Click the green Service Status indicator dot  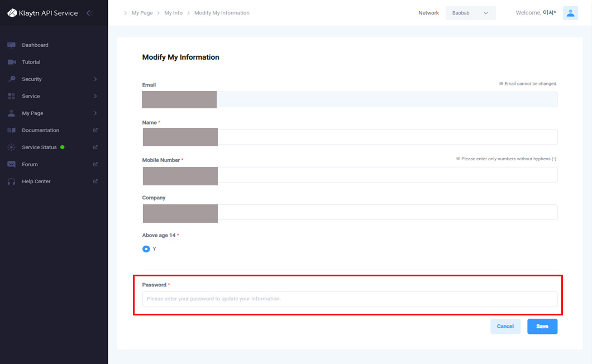coord(63,147)
